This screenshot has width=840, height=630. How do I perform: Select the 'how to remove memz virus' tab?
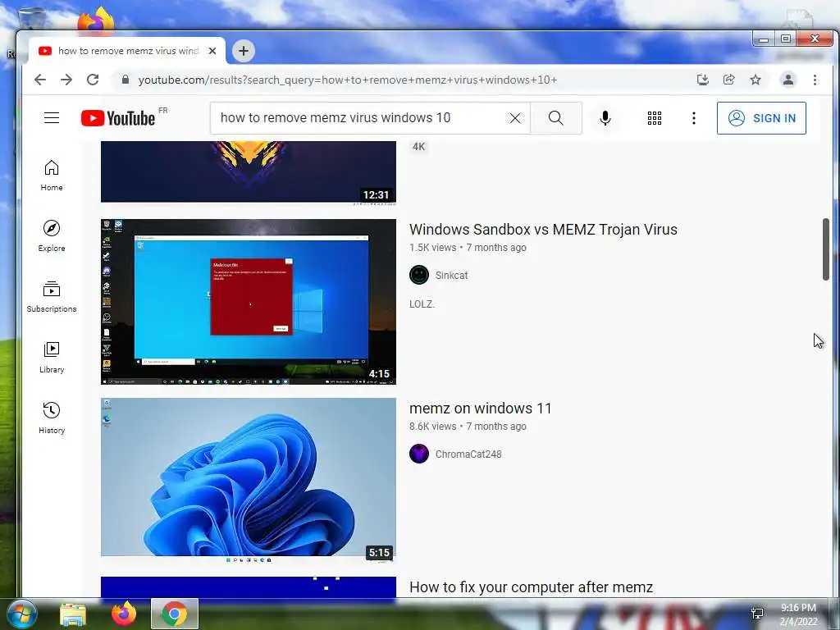[127, 51]
